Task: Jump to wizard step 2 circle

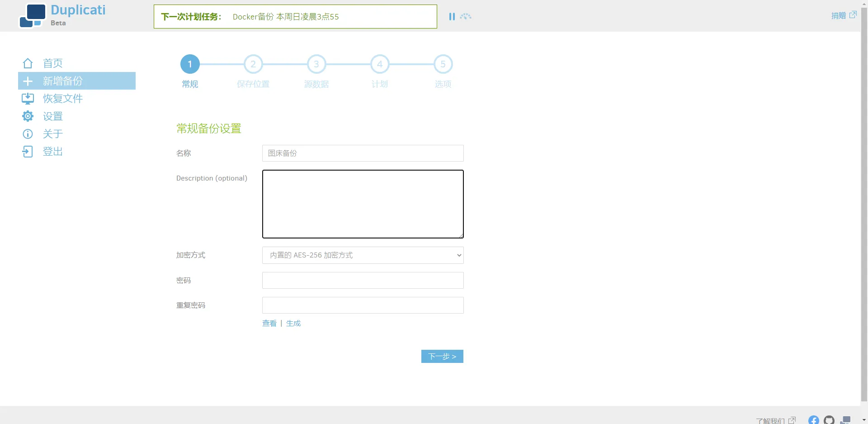Action: (x=253, y=64)
